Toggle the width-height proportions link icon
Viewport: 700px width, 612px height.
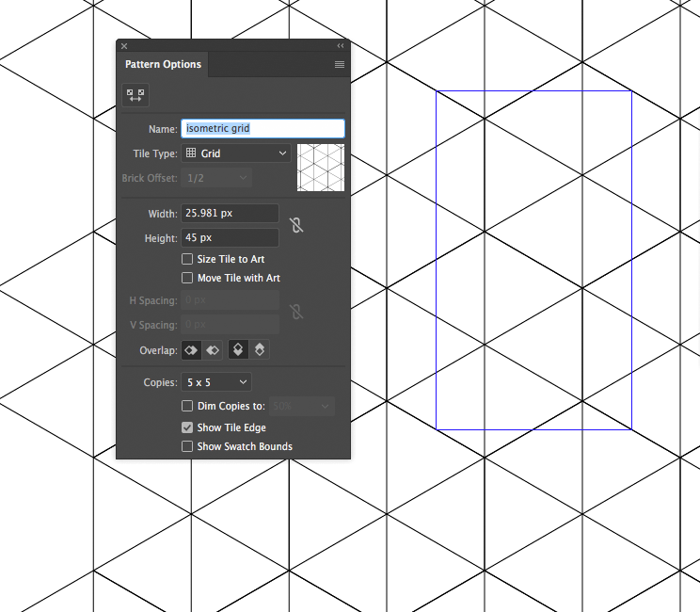[296, 225]
